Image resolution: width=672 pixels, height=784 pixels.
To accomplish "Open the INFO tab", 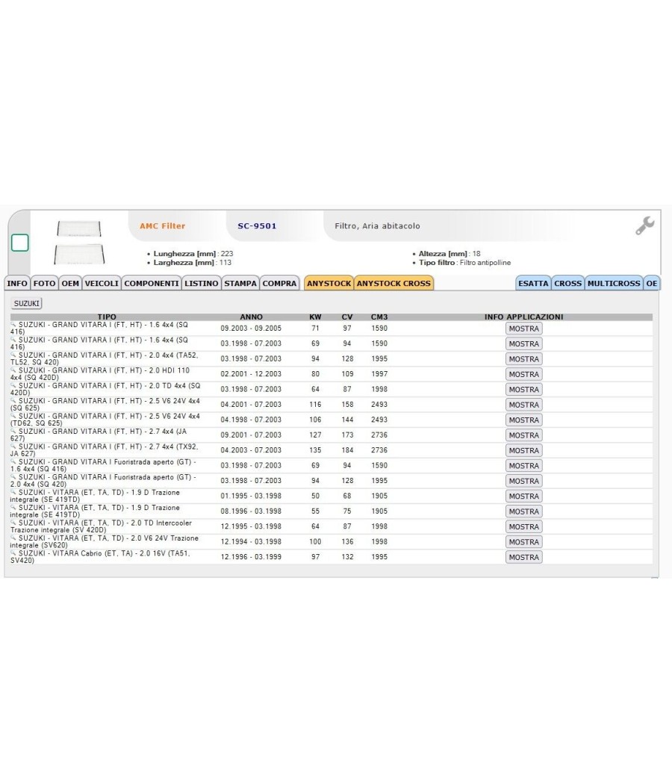I will click(x=17, y=284).
